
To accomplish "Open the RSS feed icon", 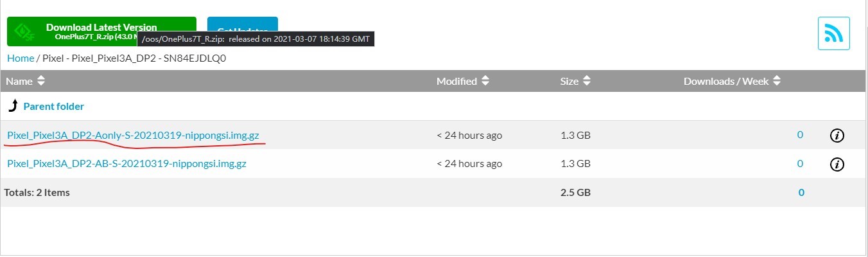I will click(x=833, y=33).
